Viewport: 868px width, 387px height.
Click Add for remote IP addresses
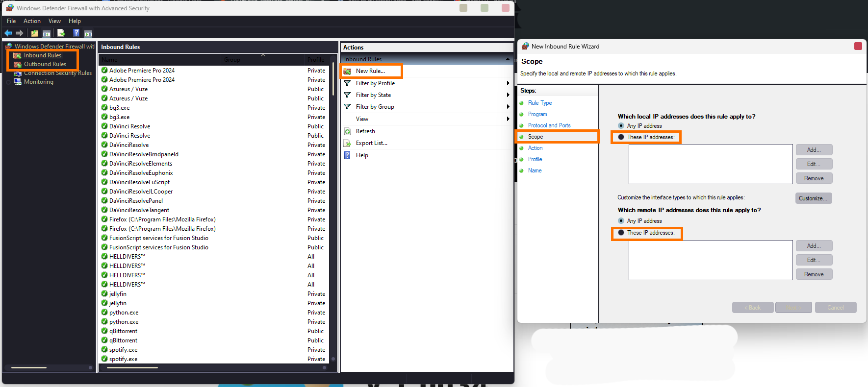tap(814, 246)
